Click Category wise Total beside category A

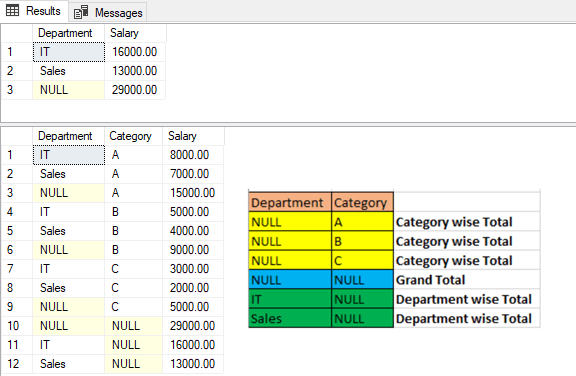pyautogui.click(x=454, y=222)
